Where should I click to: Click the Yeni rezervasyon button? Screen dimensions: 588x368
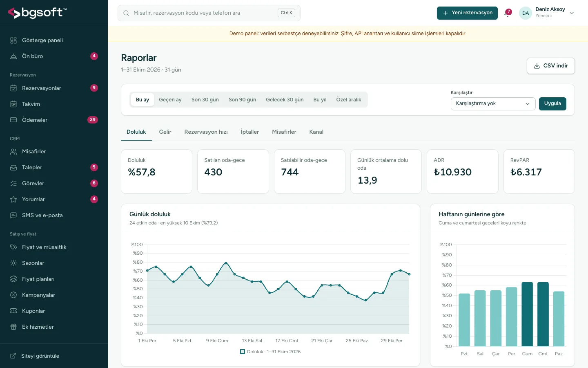(x=467, y=13)
